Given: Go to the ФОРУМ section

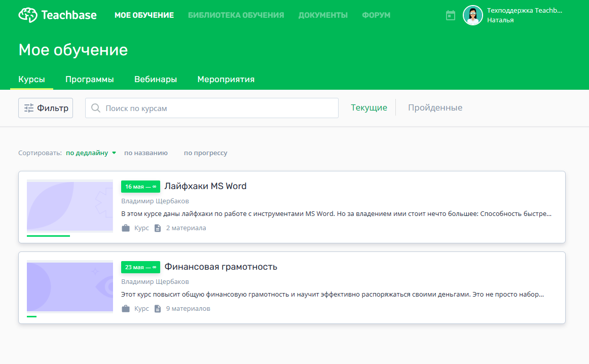Looking at the screenshot, I should click(376, 15).
